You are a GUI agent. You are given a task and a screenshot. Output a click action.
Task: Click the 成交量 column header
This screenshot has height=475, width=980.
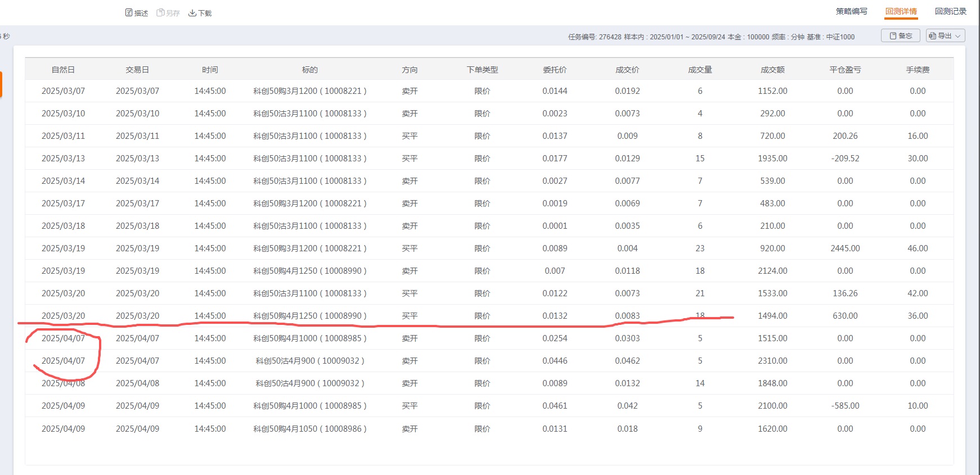click(700, 70)
